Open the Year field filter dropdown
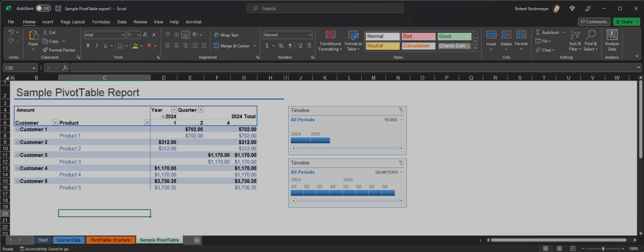The image size is (644, 252). click(174, 110)
